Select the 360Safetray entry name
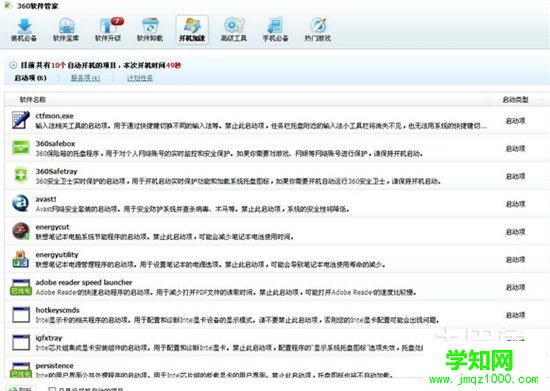 tap(56, 171)
